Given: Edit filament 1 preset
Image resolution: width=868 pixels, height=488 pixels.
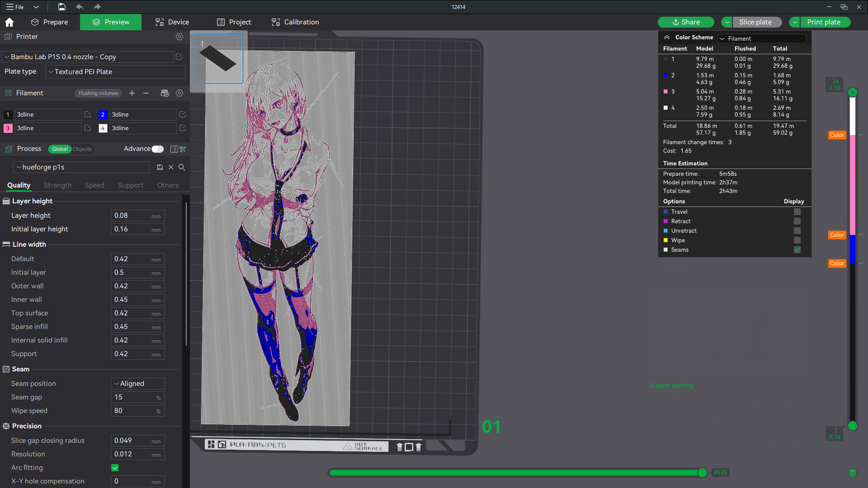Looking at the screenshot, I should pyautogui.click(x=88, y=115).
